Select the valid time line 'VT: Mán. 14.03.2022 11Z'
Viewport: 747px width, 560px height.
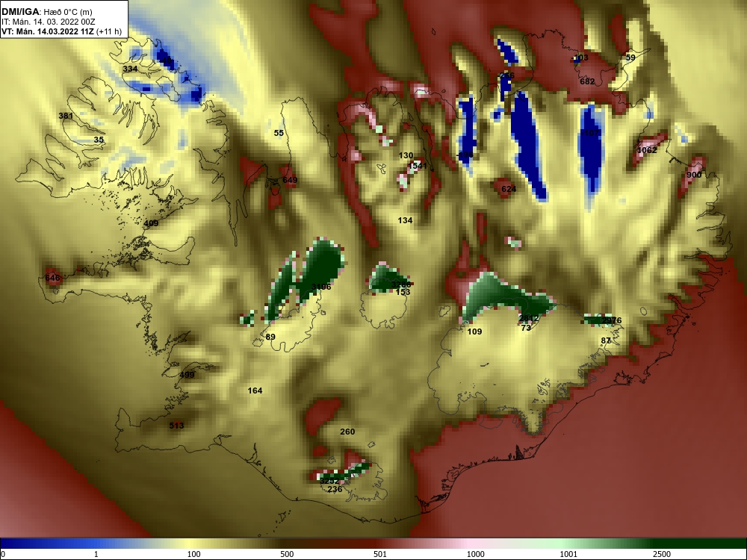pyautogui.click(x=48, y=32)
